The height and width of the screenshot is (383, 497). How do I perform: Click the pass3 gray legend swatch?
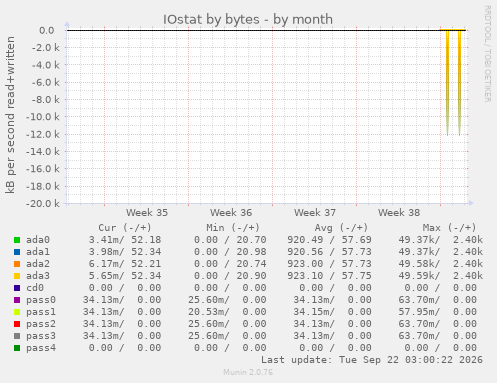(17, 336)
